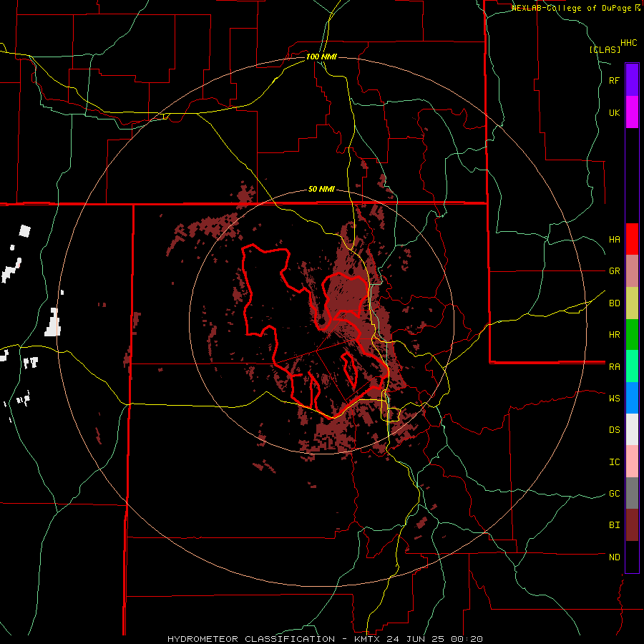Click the DS white legend swatch
644x644 pixels.
[632, 429]
